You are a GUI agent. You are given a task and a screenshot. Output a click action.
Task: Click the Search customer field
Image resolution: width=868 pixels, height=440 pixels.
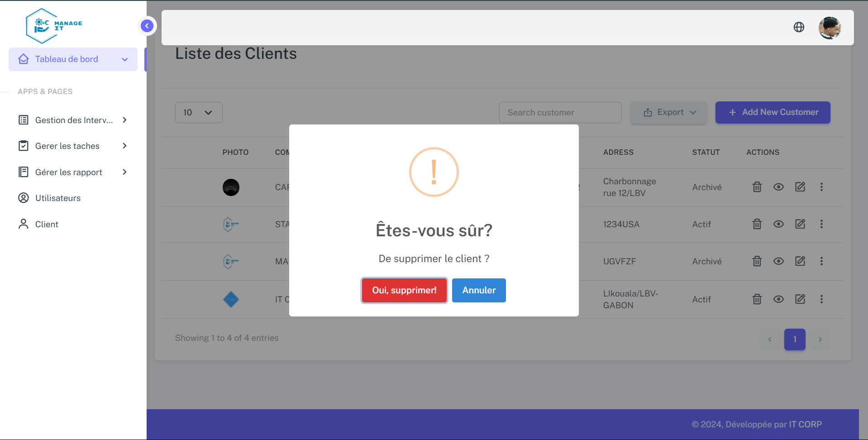[560, 112]
